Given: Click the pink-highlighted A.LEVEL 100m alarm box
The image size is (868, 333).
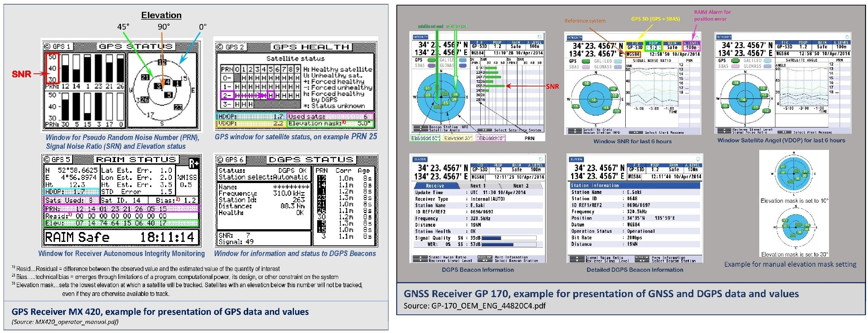Looking at the screenshot, I should coord(691,46).
